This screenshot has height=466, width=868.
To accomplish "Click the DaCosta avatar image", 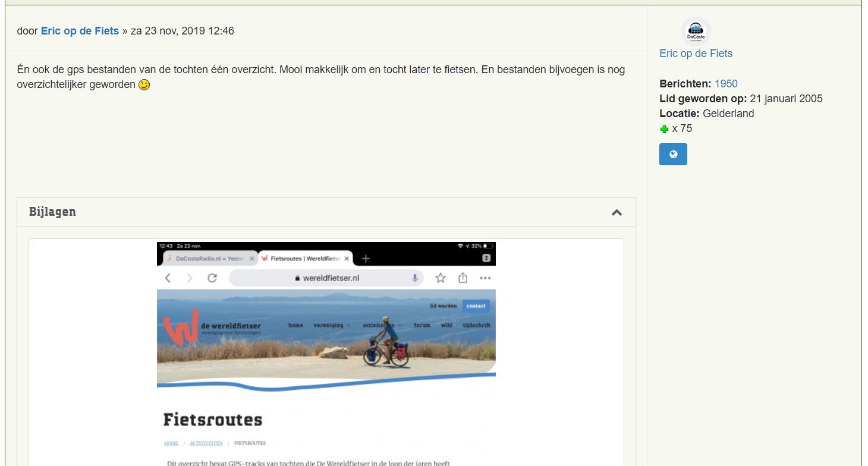I will 696,32.
